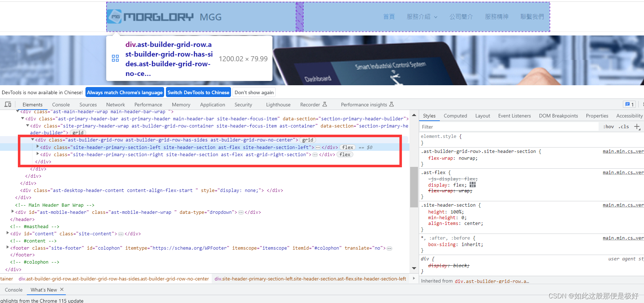Open the Network panel tab
Viewport: 644px width, 303px height.
point(115,105)
